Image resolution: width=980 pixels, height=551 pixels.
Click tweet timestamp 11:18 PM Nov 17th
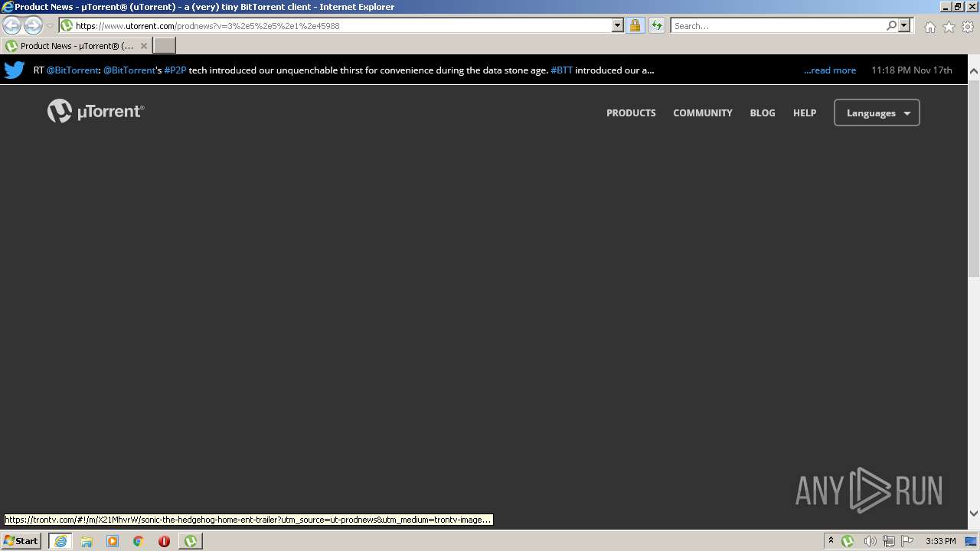coord(912,70)
